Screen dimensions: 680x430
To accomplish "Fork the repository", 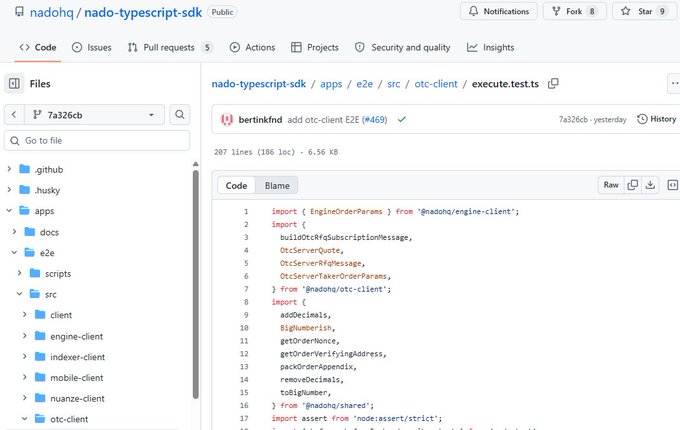I will [575, 11].
